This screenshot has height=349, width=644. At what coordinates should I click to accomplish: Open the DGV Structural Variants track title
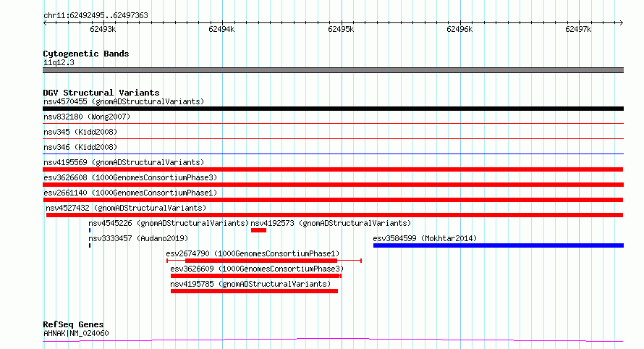pyautogui.click(x=101, y=93)
